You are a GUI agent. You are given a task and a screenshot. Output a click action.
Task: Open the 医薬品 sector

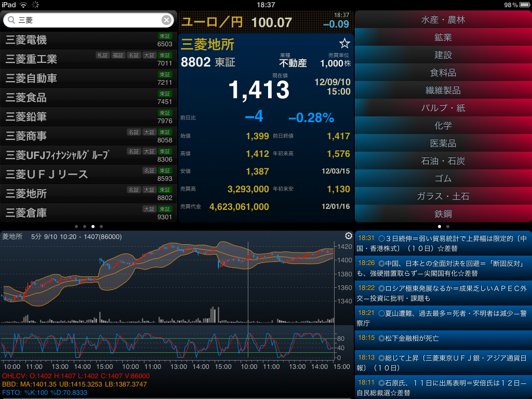coord(443,143)
